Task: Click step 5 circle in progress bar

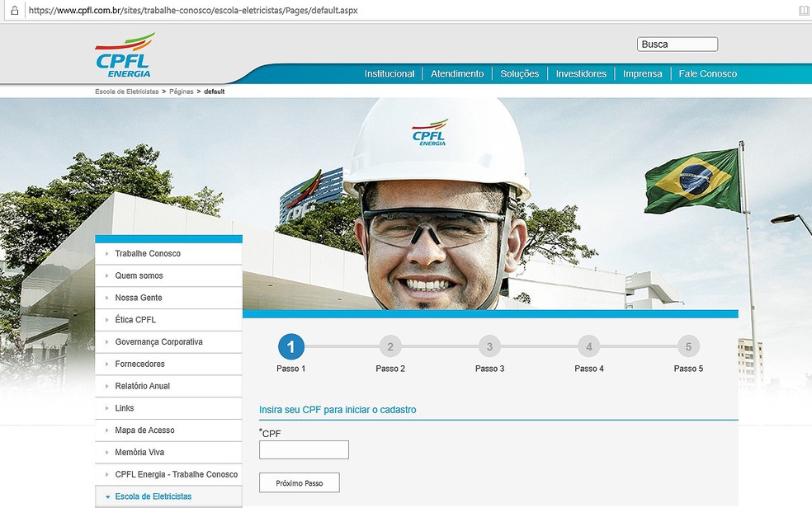Action: (x=688, y=346)
